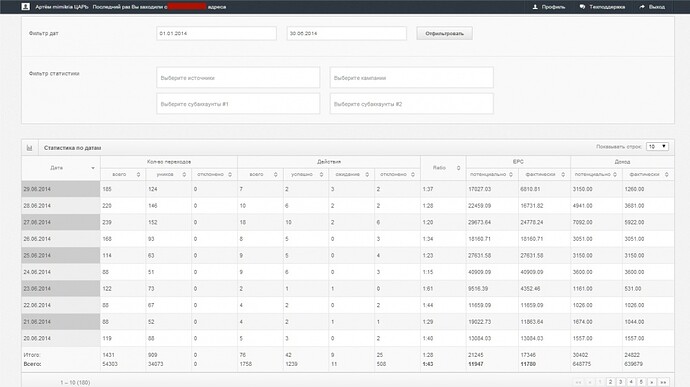
Task: Open the Профиль page
Action: point(549,7)
